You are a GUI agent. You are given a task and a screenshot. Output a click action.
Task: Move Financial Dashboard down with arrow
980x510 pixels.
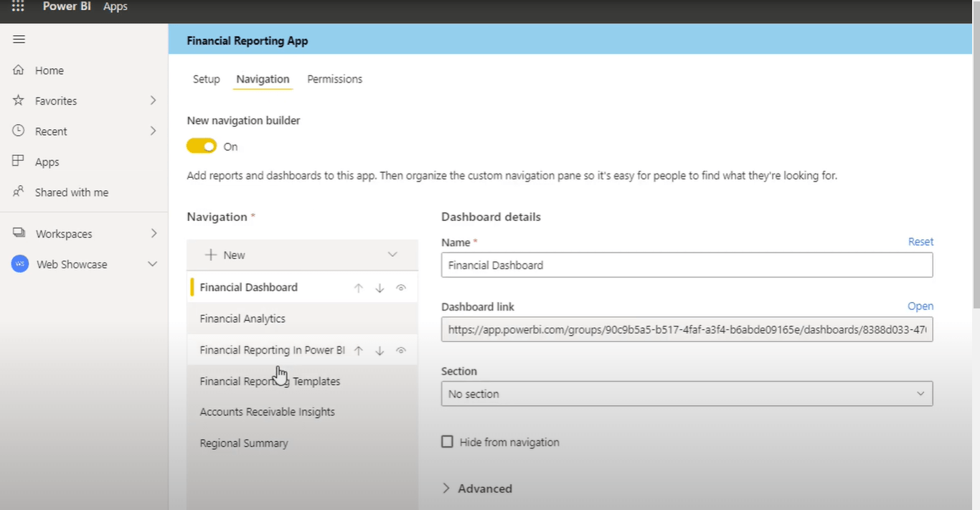[x=380, y=288]
